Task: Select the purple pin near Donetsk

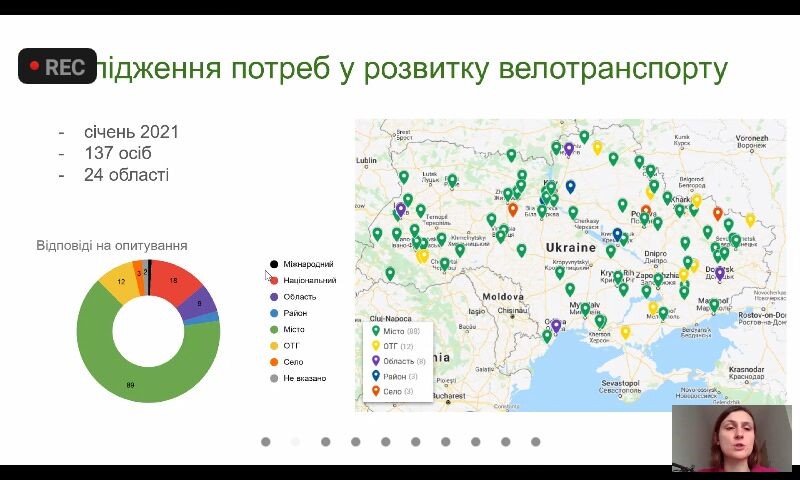Action: pyautogui.click(x=720, y=274)
